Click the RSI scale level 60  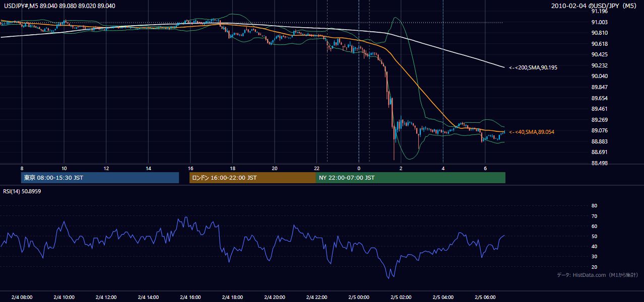click(x=594, y=226)
